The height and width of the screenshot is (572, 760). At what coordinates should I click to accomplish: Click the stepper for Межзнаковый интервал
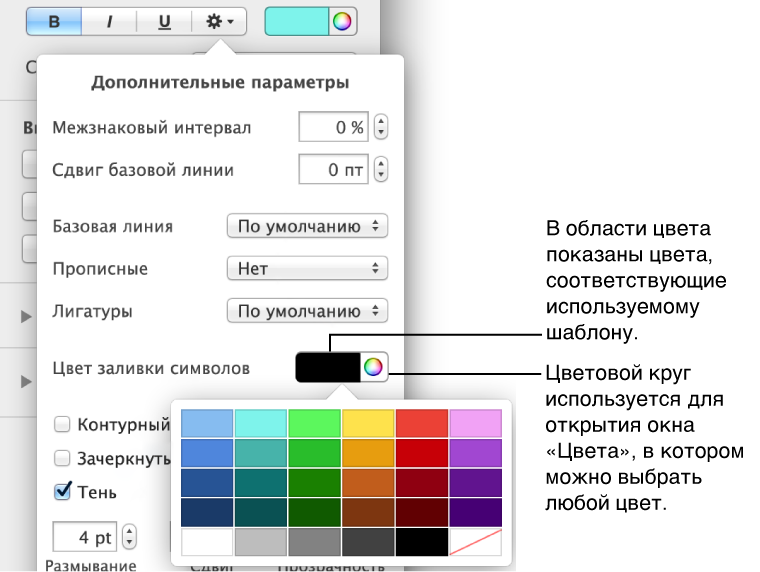tap(380, 127)
